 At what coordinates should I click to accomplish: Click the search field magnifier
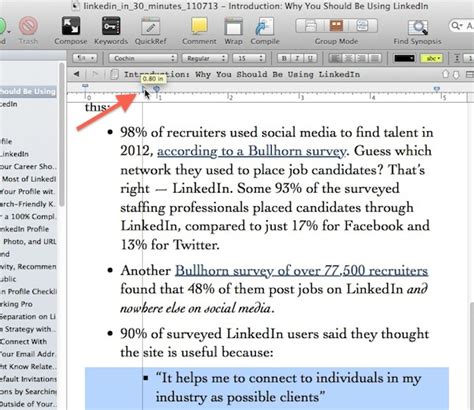pos(456,25)
